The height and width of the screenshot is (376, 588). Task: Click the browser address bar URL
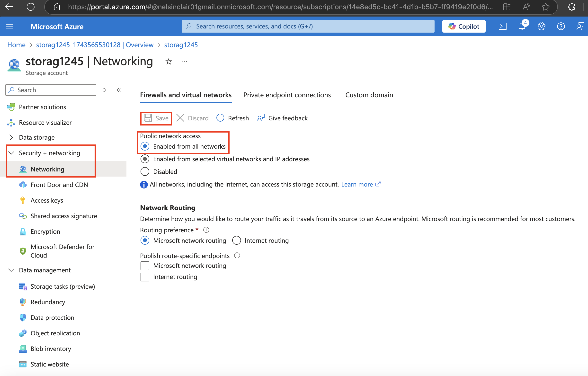tap(280, 7)
